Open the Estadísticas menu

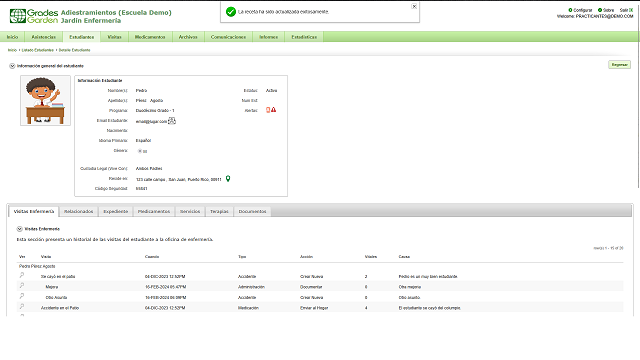tap(304, 37)
